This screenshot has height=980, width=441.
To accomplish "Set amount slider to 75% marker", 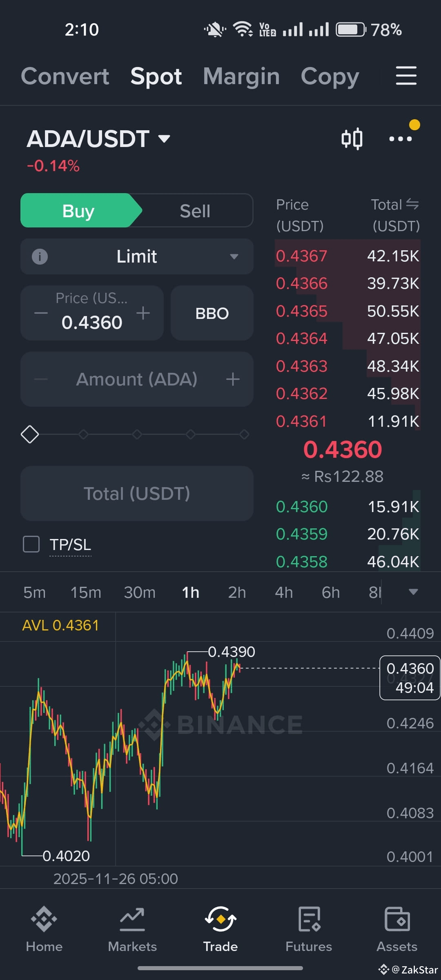I will point(190,434).
